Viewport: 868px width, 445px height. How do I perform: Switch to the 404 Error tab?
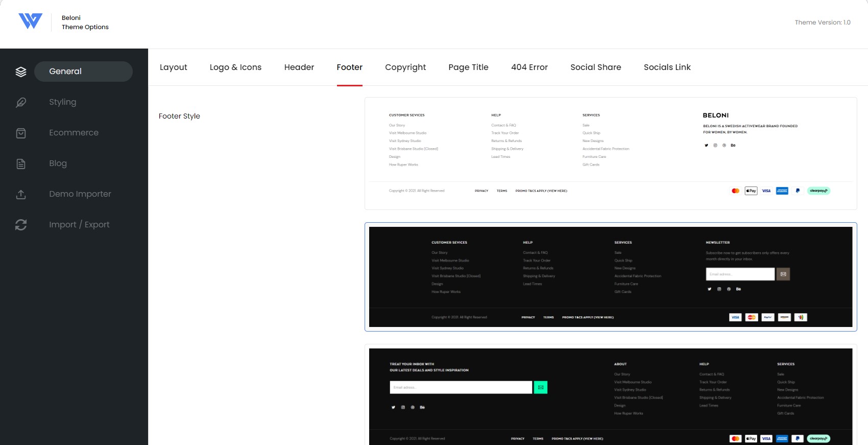[529, 67]
